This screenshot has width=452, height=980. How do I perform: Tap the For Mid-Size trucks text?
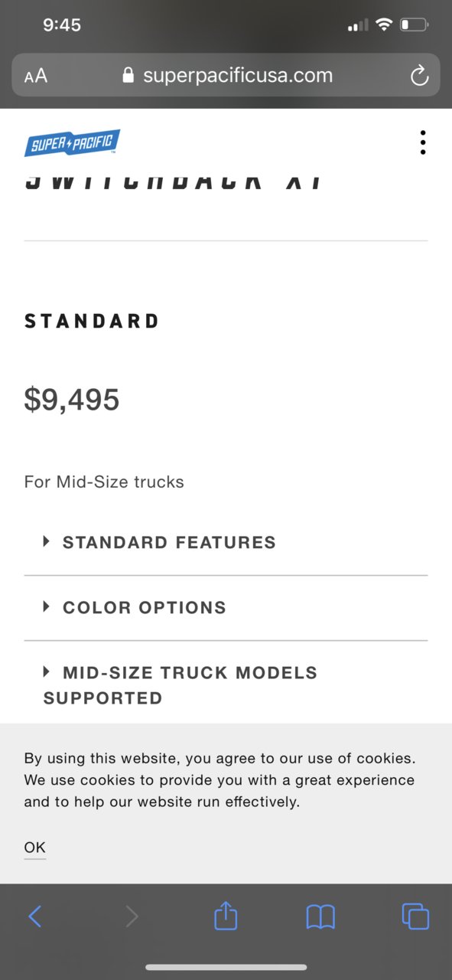click(x=104, y=482)
